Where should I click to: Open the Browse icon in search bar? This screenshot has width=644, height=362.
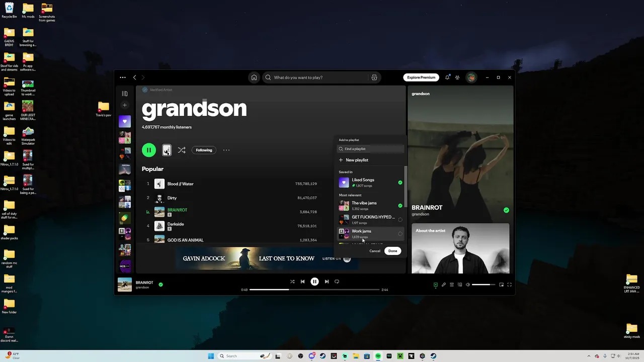click(374, 77)
